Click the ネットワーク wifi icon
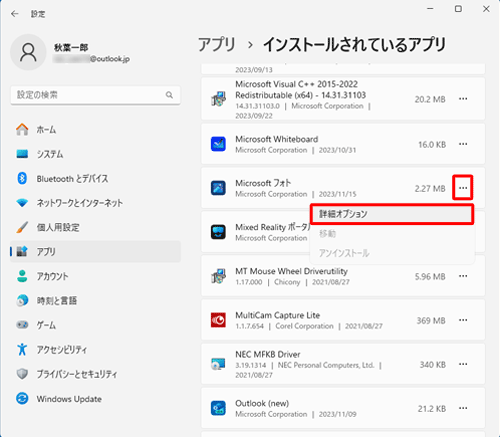The image size is (500, 437). click(22, 203)
